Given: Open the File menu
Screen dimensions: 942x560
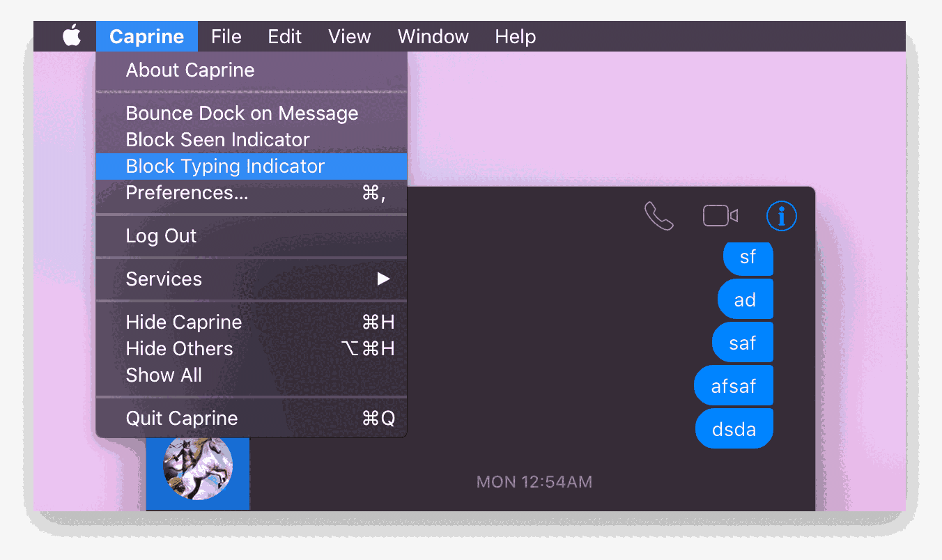Looking at the screenshot, I should [226, 36].
